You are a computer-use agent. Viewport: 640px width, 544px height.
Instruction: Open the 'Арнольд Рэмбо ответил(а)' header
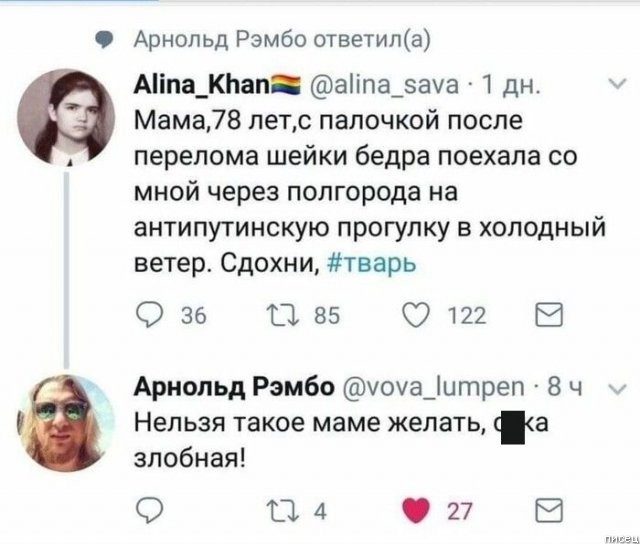coord(282,39)
